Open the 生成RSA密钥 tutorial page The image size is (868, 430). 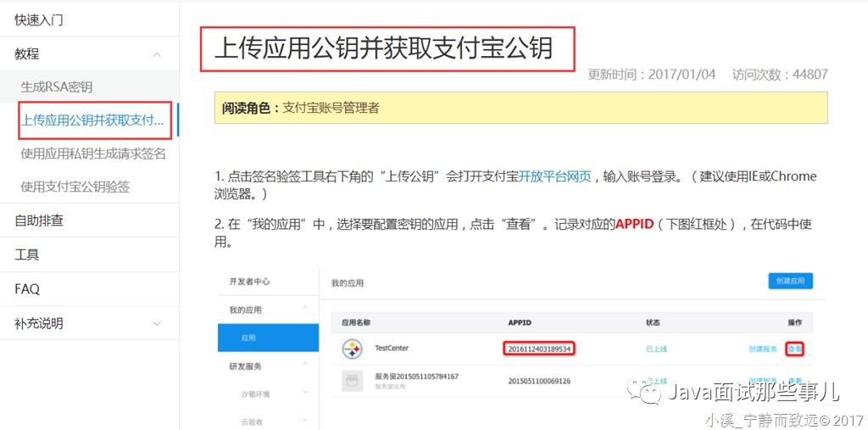[57, 87]
